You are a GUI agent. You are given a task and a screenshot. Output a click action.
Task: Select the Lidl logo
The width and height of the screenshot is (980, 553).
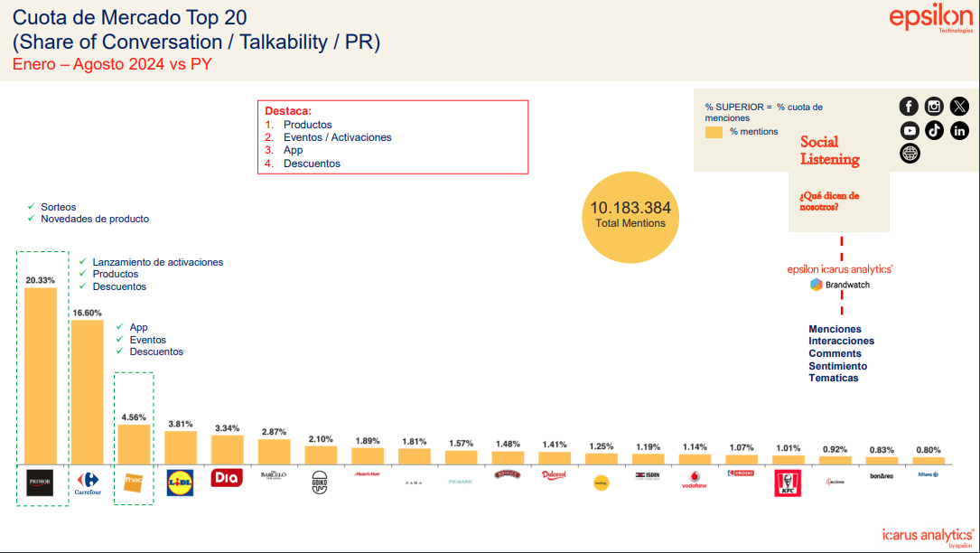point(180,483)
